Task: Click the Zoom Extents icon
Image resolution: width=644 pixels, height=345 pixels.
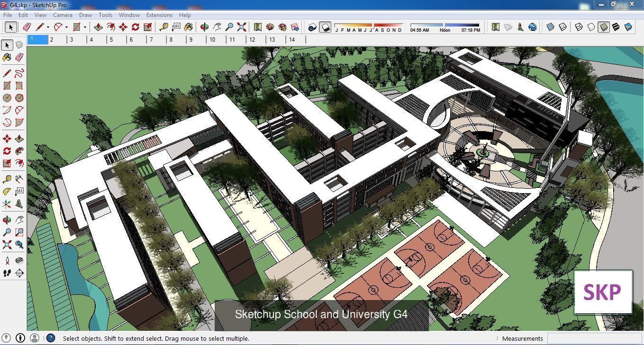Action: [x=242, y=27]
